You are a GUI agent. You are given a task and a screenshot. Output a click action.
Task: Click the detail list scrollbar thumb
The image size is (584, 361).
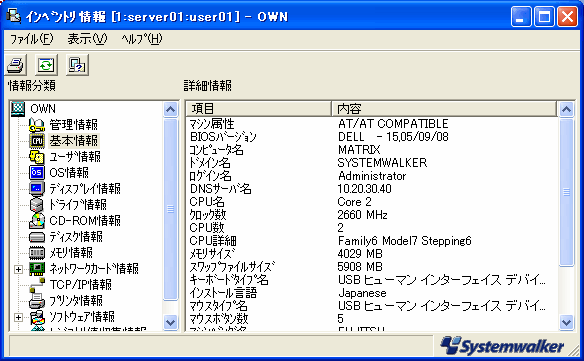coord(566,192)
